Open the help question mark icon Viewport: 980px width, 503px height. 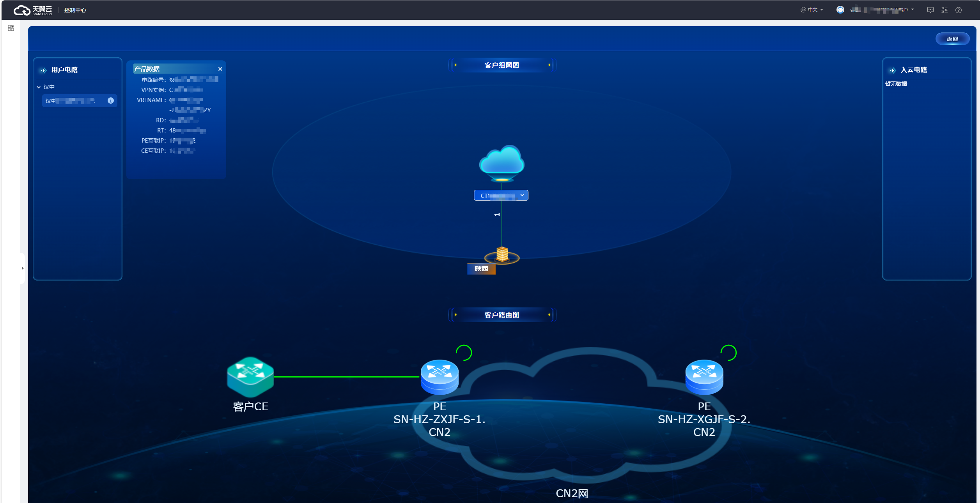[959, 10]
